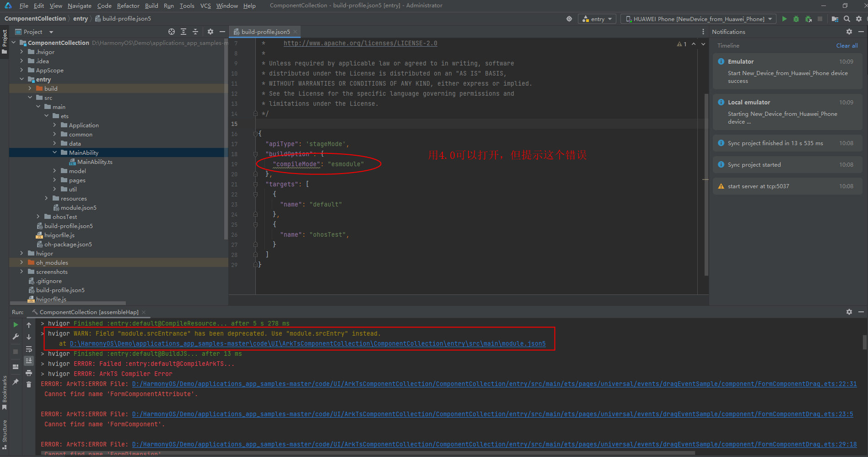
Task: Open editor tabs more options menu
Action: point(703,32)
